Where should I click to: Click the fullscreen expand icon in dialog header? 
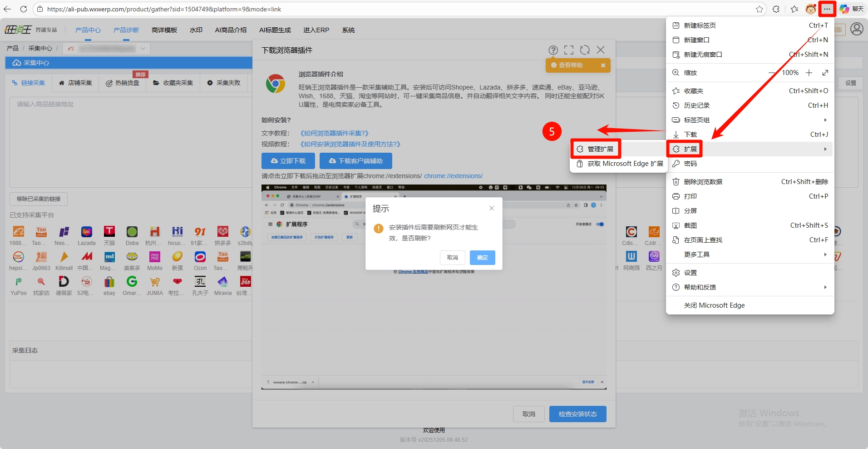pos(569,50)
